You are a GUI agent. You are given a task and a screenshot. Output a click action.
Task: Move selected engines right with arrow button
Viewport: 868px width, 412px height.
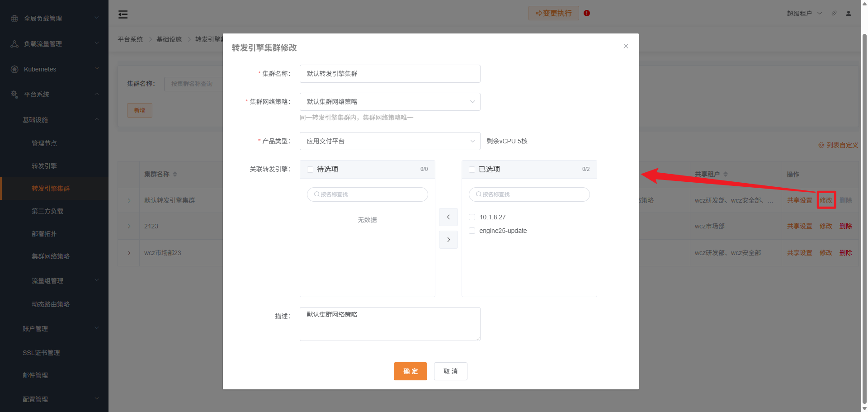448,240
